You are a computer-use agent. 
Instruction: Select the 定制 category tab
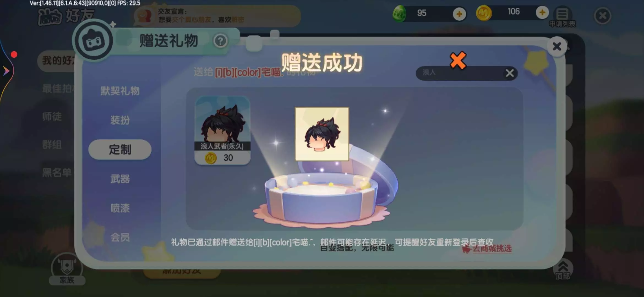(x=120, y=150)
